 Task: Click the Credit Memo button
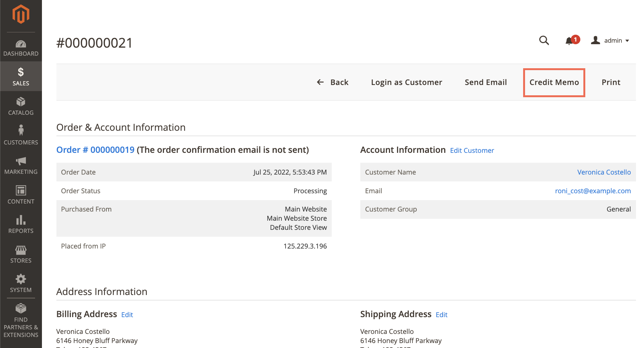(x=554, y=82)
